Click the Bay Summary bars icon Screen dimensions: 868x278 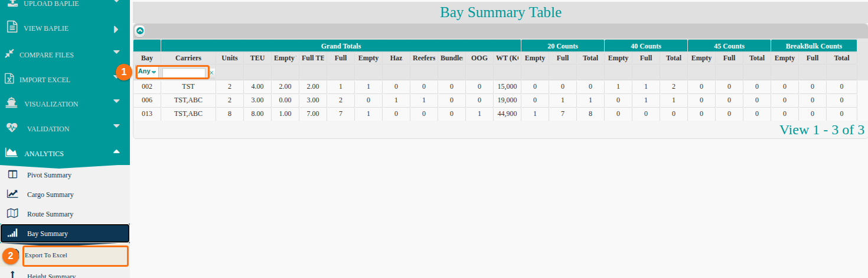pyautogui.click(x=12, y=233)
